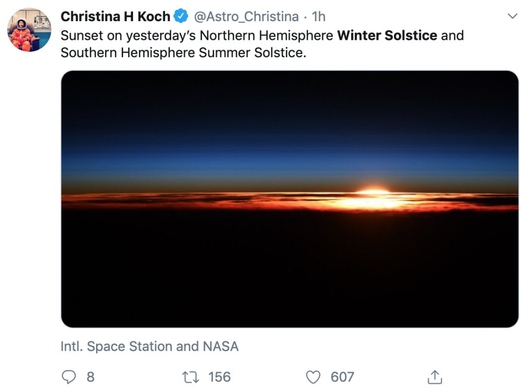The height and width of the screenshot is (392, 532).
Task: Open the Christina H Koch display name
Action: [x=115, y=16]
